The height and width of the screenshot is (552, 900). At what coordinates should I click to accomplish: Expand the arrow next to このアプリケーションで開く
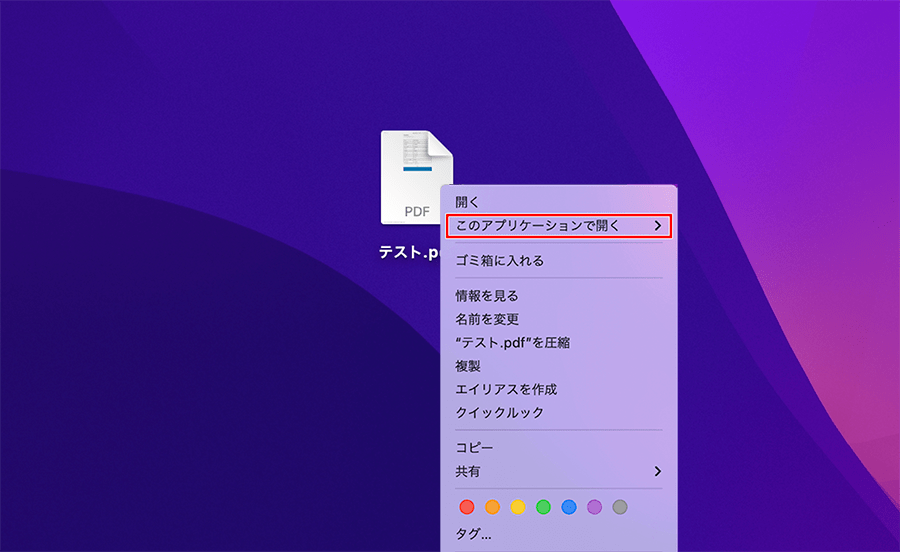(x=658, y=226)
